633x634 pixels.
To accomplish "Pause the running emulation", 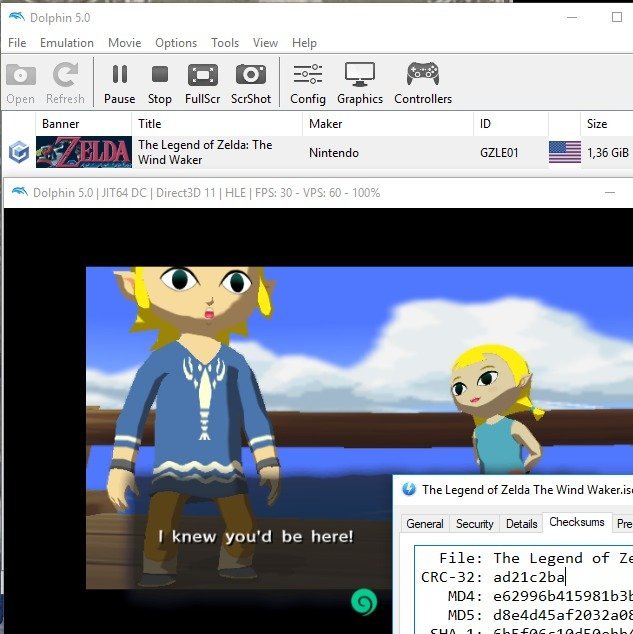I will pyautogui.click(x=119, y=82).
